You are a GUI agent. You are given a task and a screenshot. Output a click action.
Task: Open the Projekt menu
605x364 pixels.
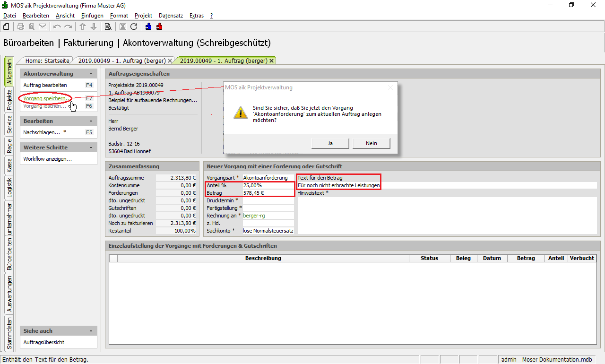pyautogui.click(x=143, y=16)
